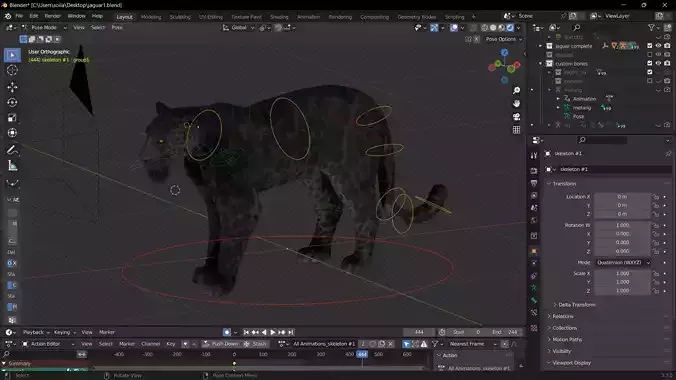Click the zoom view magnifier gizmo
This screenshot has height=380, width=676.
tap(516, 90)
